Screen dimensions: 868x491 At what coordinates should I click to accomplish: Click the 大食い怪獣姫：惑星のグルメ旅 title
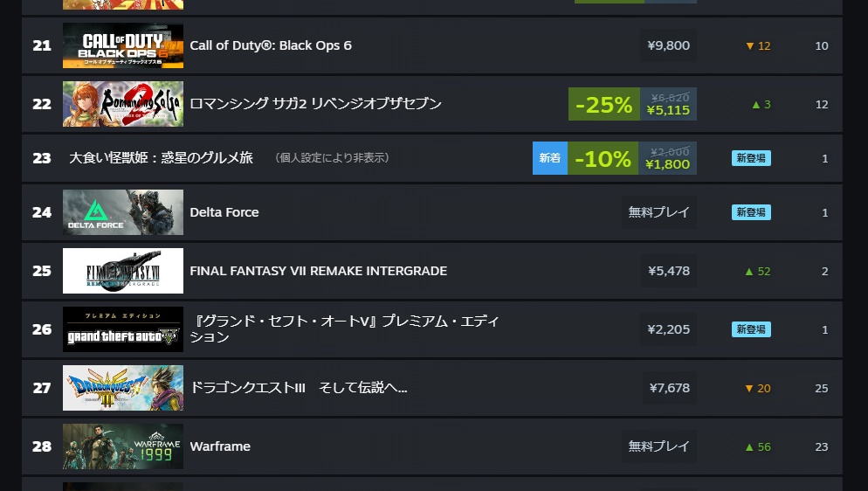pyautogui.click(x=161, y=158)
